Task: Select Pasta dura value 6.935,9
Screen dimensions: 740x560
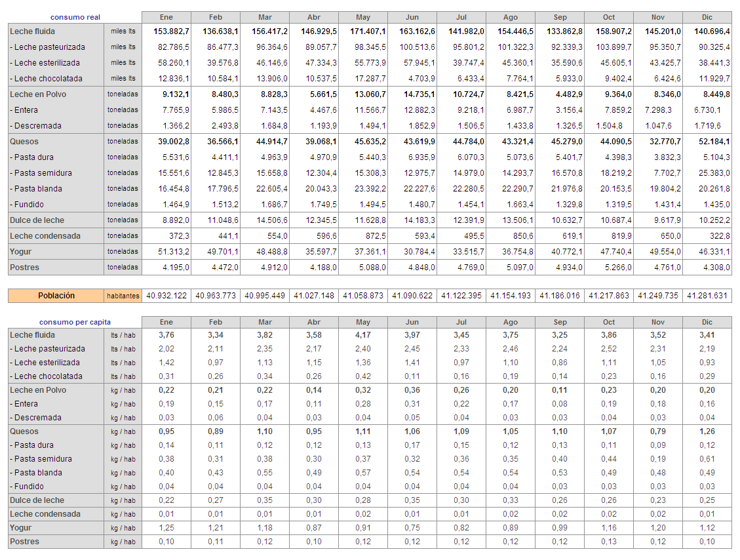Action: point(421,157)
